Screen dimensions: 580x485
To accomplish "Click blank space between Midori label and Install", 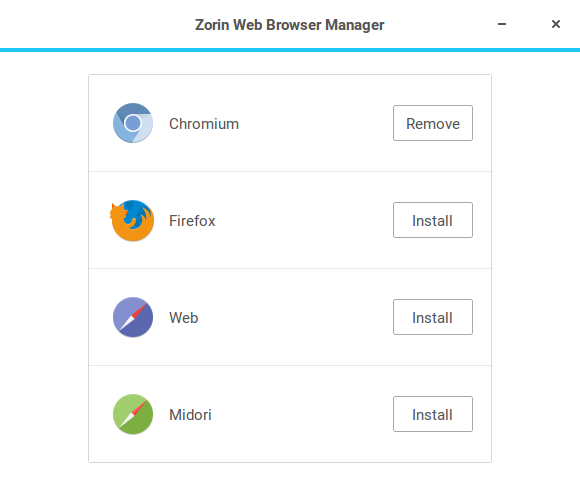I will (x=302, y=414).
